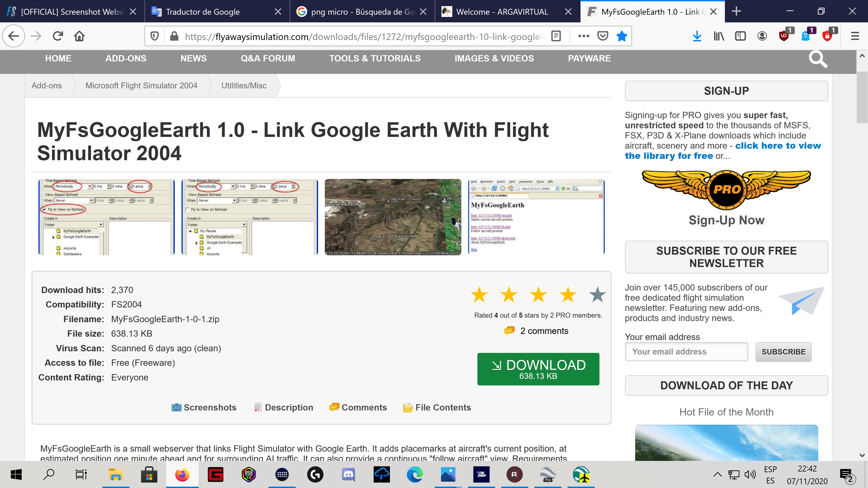Click the Utilities/Misc breadcrumb
Screen dimensions: 868x488
coord(244,86)
